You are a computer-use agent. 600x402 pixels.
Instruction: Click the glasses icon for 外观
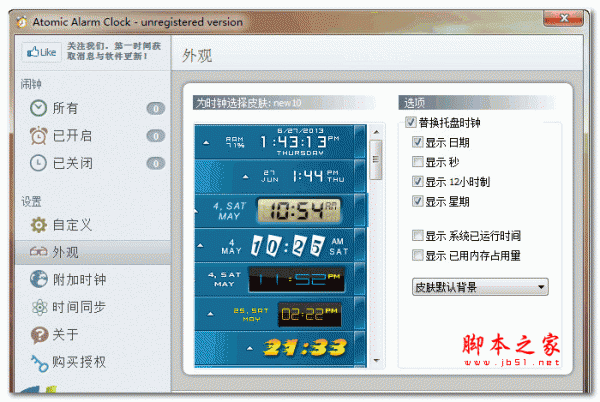coord(39,252)
